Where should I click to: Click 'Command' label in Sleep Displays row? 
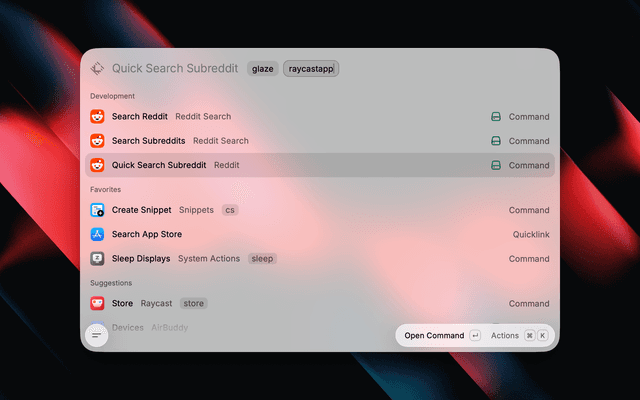tap(529, 259)
